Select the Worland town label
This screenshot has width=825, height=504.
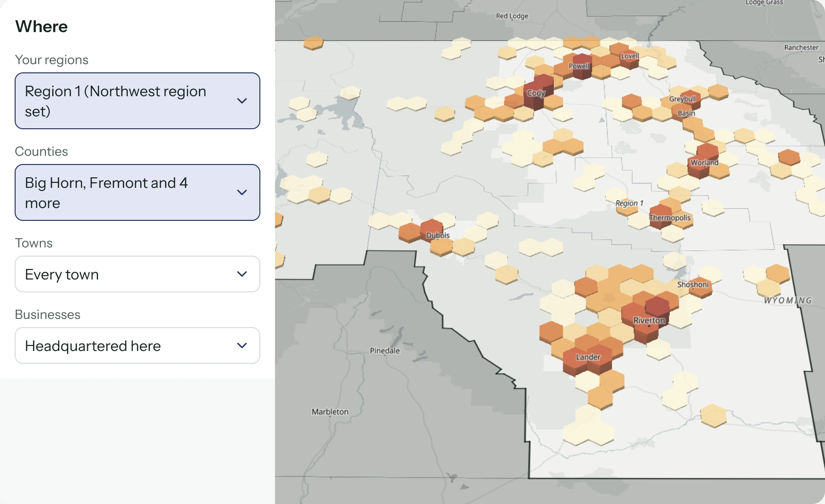tap(704, 163)
